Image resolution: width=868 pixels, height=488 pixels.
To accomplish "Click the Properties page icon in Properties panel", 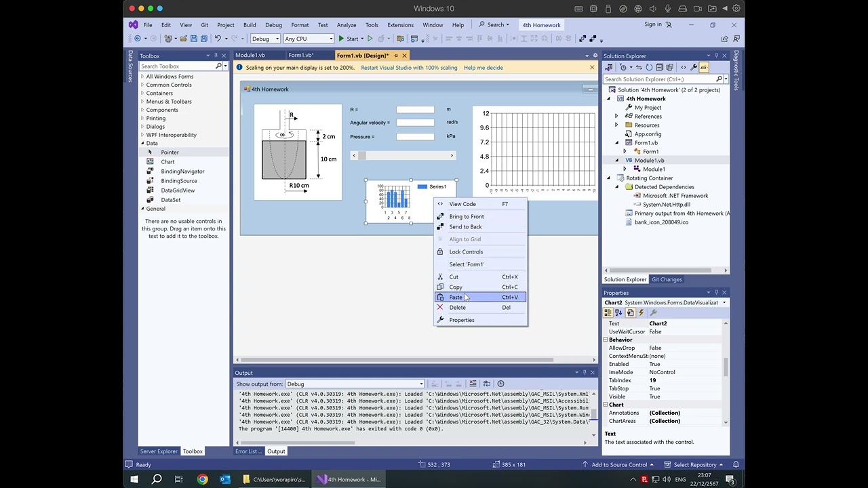I will click(x=630, y=312).
